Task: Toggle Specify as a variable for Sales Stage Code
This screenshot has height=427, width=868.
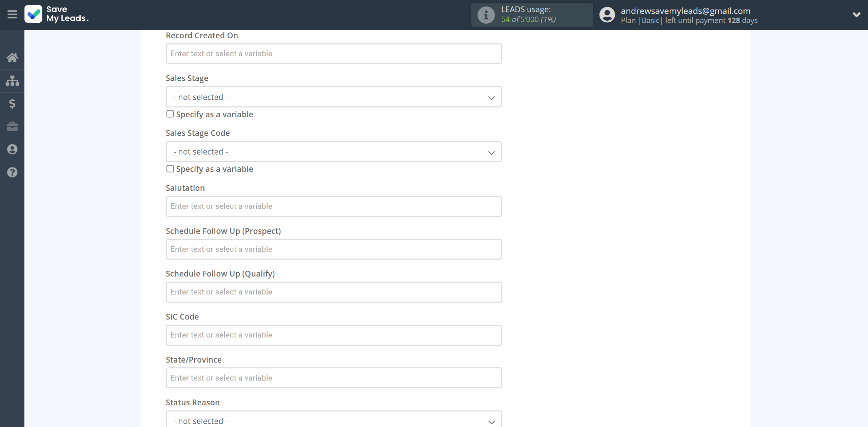Action: (170, 169)
